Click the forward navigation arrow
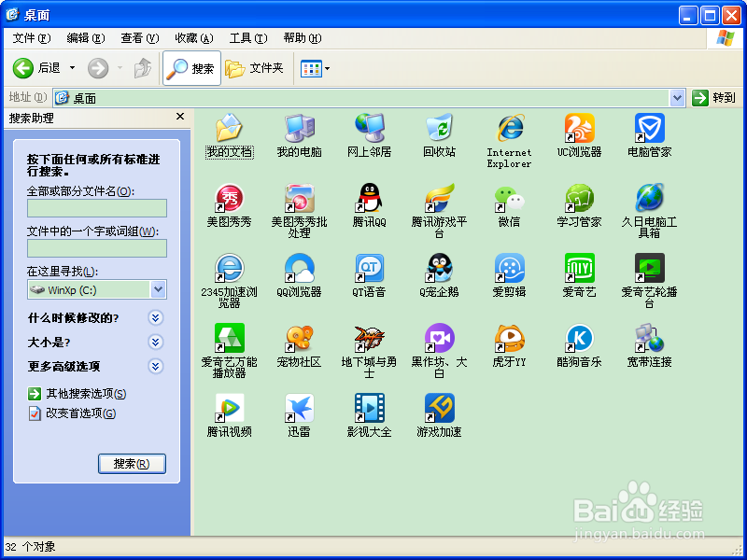 click(98, 68)
